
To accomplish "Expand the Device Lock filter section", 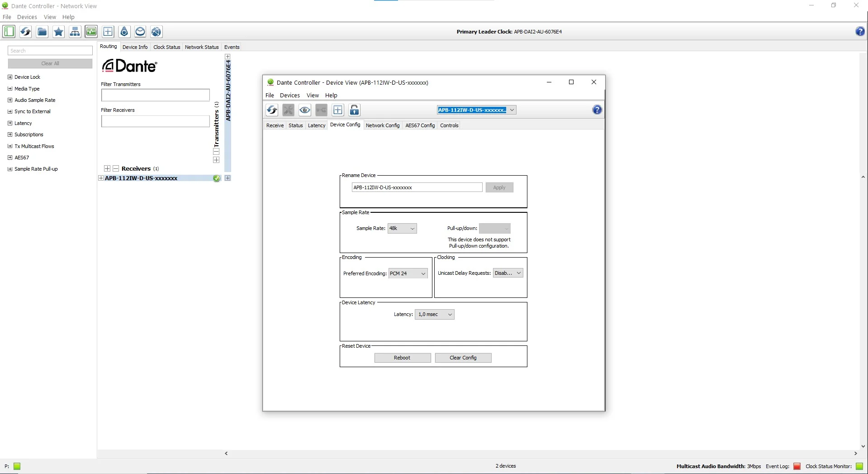I will coord(10,77).
